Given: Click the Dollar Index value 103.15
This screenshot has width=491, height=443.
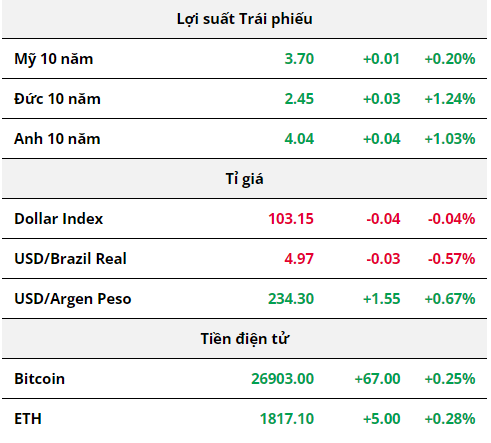Looking at the screenshot, I should click(x=291, y=219).
